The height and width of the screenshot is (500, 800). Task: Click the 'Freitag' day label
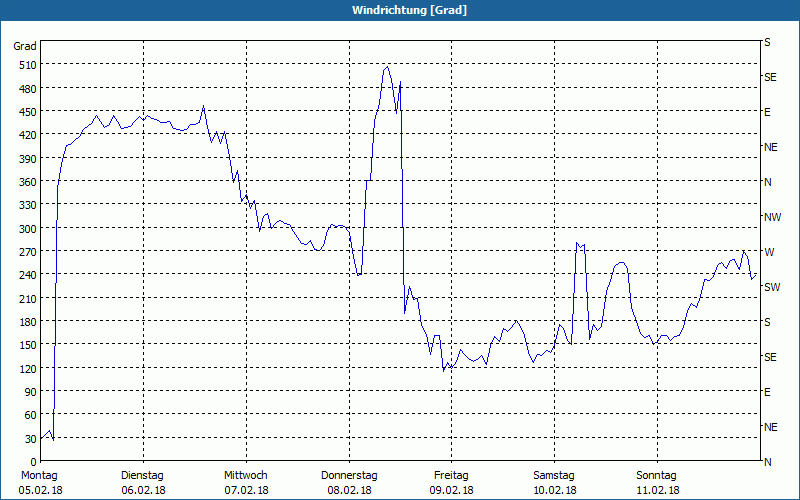pyautogui.click(x=451, y=476)
